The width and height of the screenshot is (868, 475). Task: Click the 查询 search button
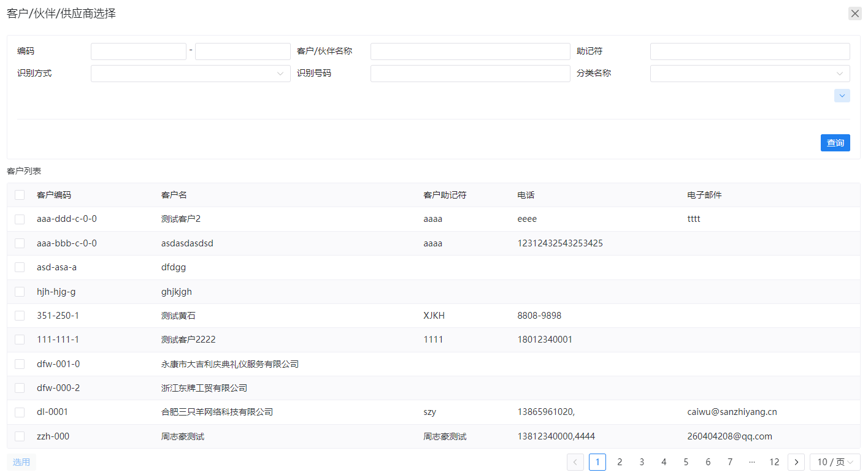(x=835, y=143)
